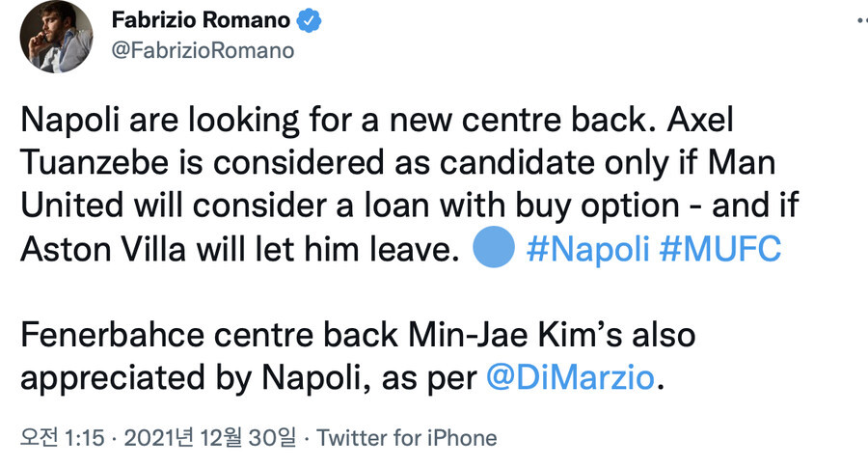Viewport: 868px width, 467px height.
Task: Click the words 'Aston Villa' in tweet
Action: [103, 249]
